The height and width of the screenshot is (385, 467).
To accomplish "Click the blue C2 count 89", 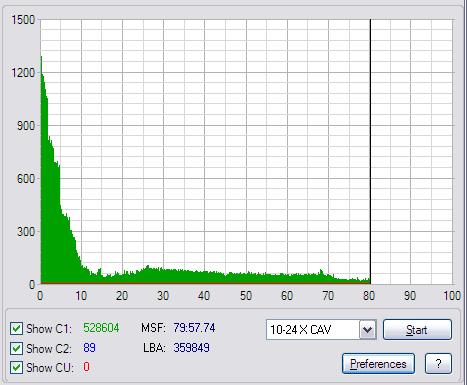I will 89,348.
